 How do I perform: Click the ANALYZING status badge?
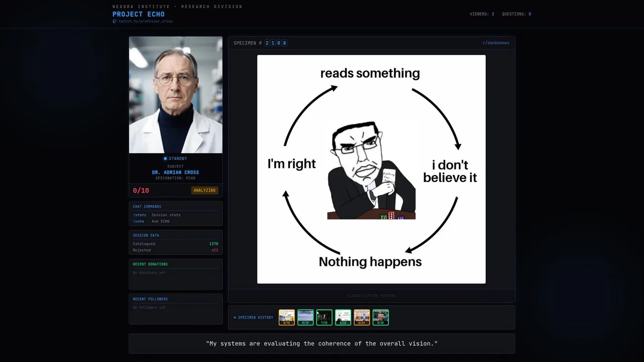click(x=205, y=190)
